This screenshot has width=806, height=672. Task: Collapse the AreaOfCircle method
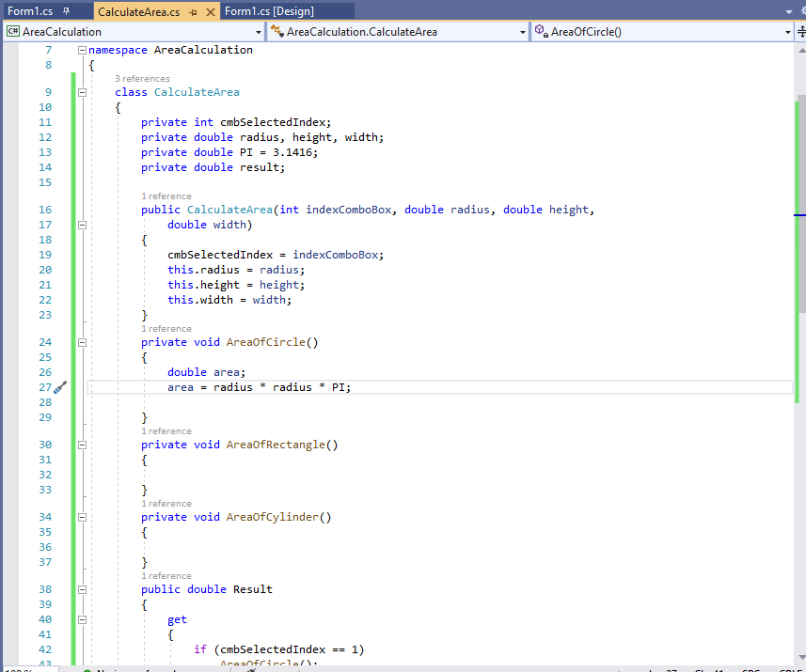(x=82, y=343)
